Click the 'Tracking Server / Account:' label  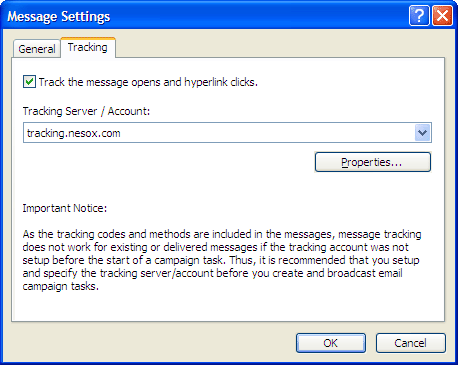coord(86,111)
